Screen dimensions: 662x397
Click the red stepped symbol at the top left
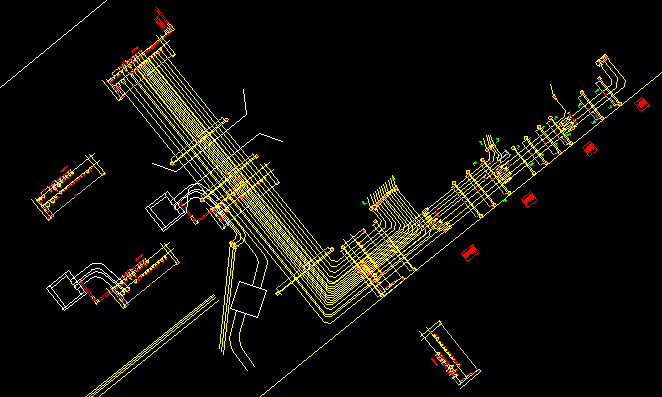point(164,20)
